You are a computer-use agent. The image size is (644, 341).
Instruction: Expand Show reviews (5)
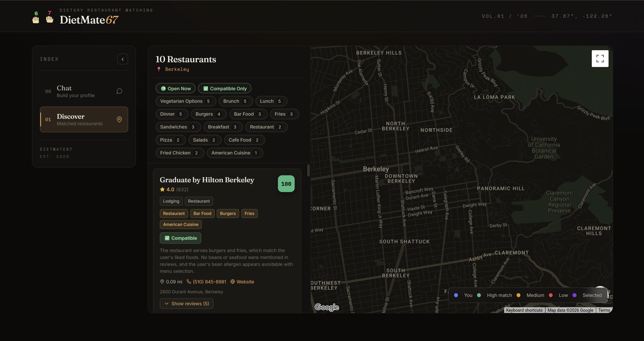(x=187, y=303)
